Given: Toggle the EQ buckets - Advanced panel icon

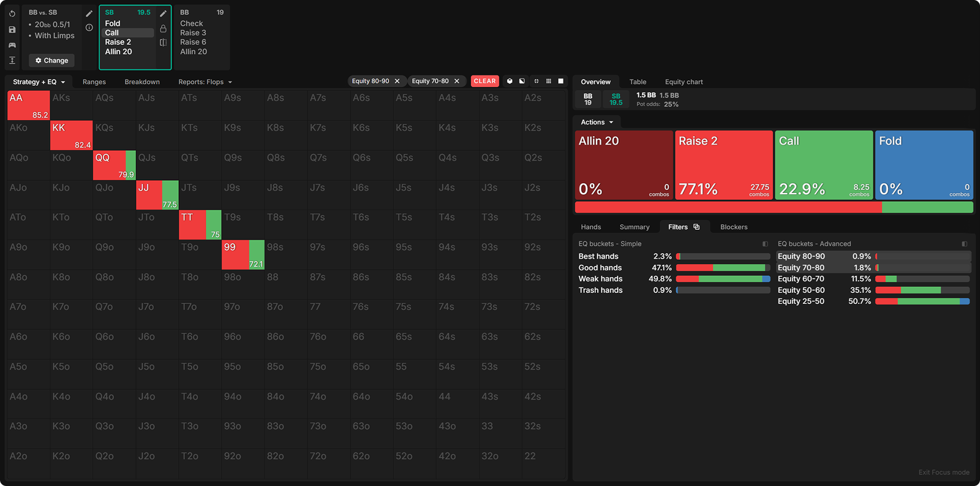Looking at the screenshot, I should 965,244.
